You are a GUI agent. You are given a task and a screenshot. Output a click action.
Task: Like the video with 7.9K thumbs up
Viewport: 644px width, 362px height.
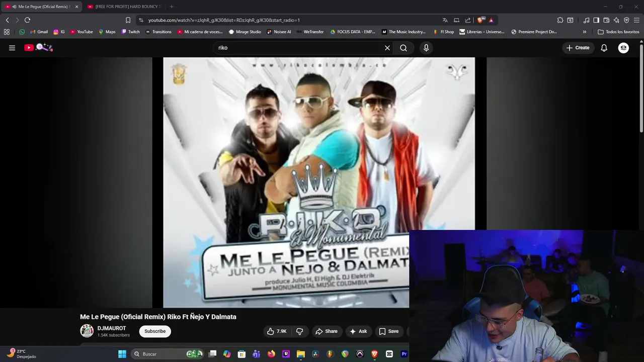coord(277,331)
